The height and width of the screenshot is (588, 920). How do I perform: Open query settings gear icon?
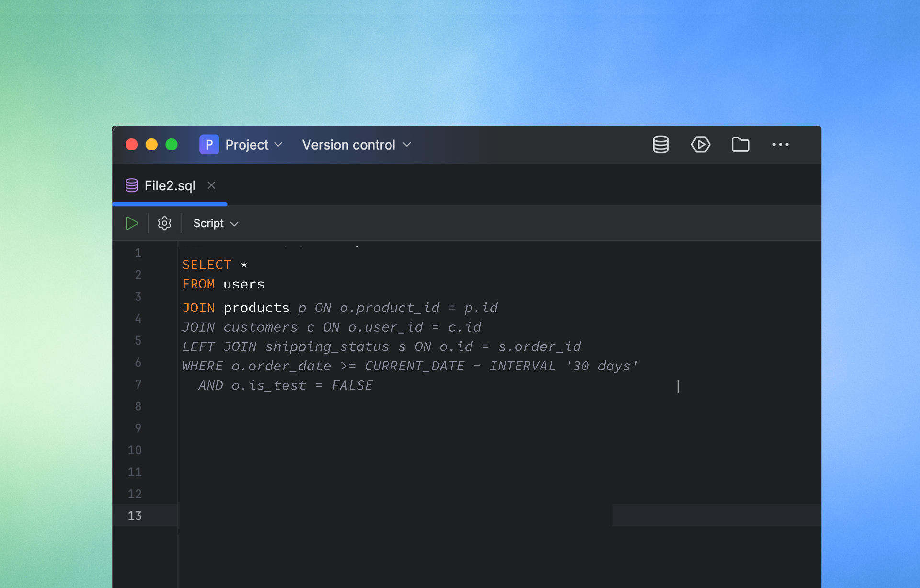(164, 223)
